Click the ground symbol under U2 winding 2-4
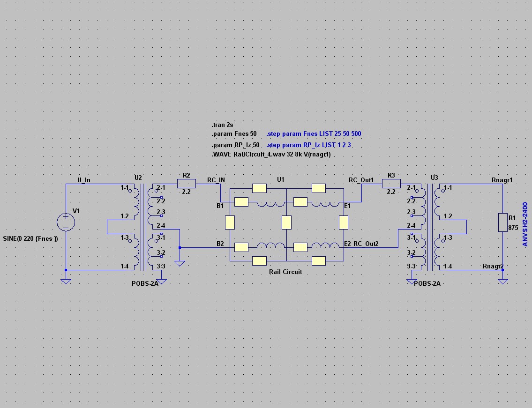 click(180, 263)
